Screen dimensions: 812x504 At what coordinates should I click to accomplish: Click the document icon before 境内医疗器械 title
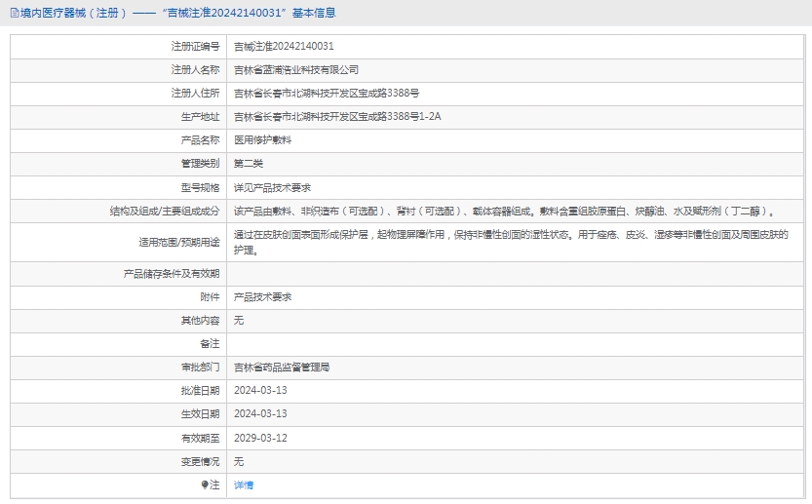(13, 13)
